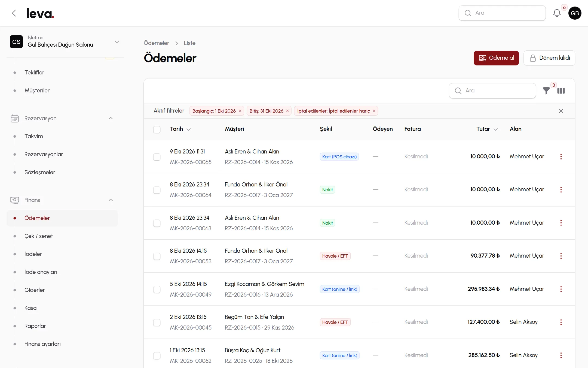Open İade onayları in the sidebar
The width and height of the screenshot is (588, 368).
(41, 272)
